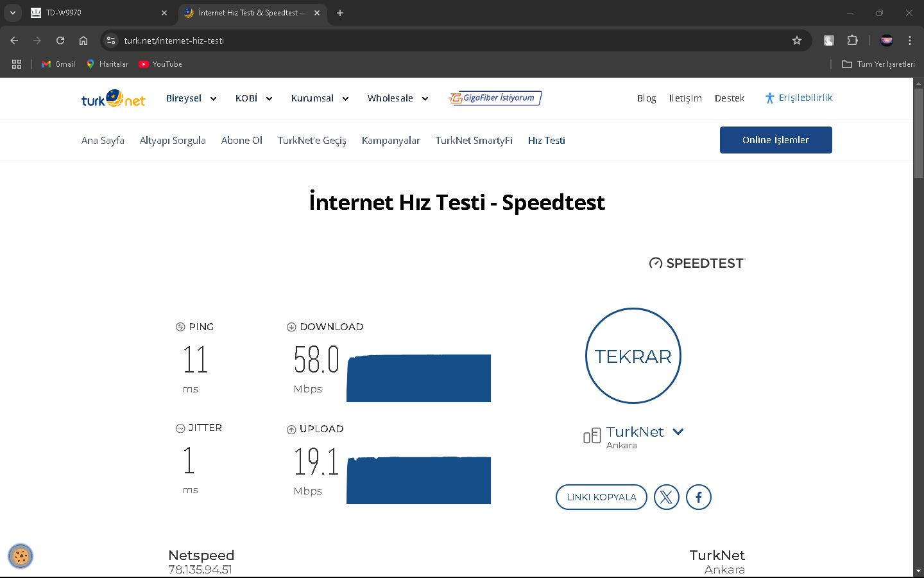Click the Netspeed provider name
The image size is (924, 578).
pyautogui.click(x=201, y=555)
